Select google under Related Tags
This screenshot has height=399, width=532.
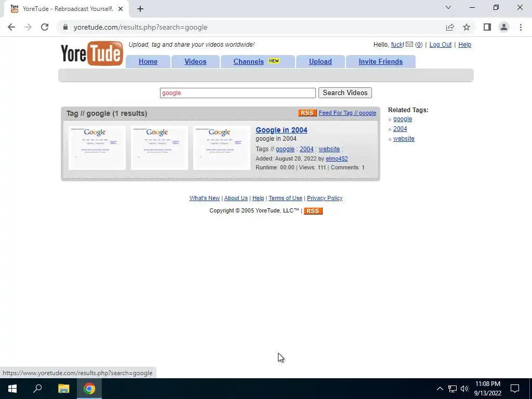[403, 119]
